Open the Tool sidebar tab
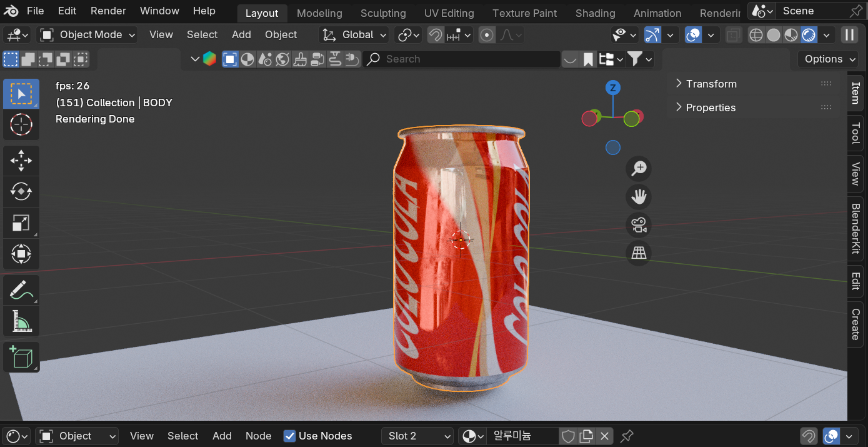The width and height of the screenshot is (868, 447). (856, 133)
